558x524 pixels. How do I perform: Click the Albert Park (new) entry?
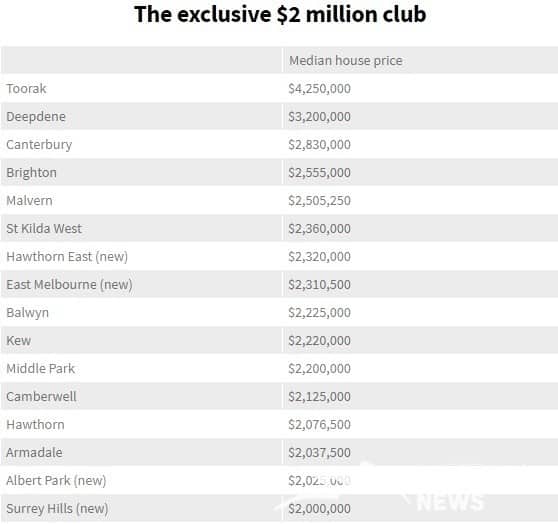point(56,481)
